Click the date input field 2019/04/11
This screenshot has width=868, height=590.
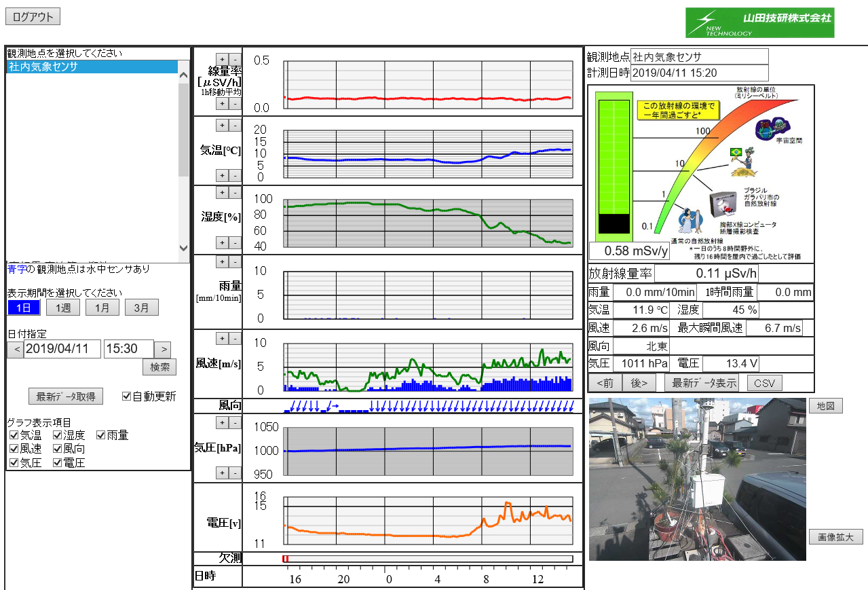coord(62,350)
